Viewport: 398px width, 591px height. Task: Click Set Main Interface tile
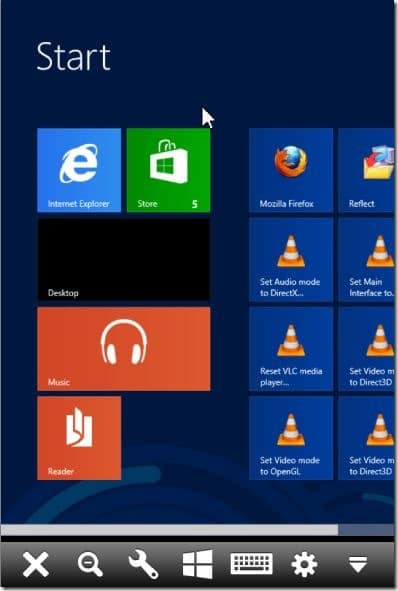click(366, 259)
